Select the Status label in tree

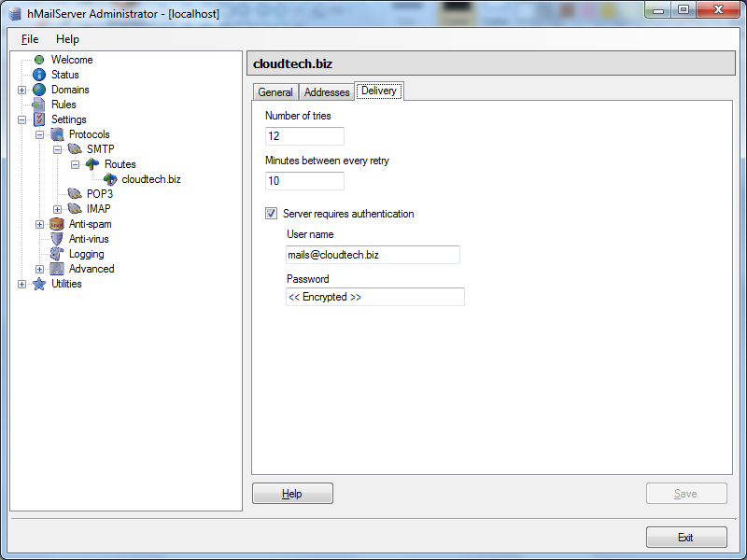64,75
